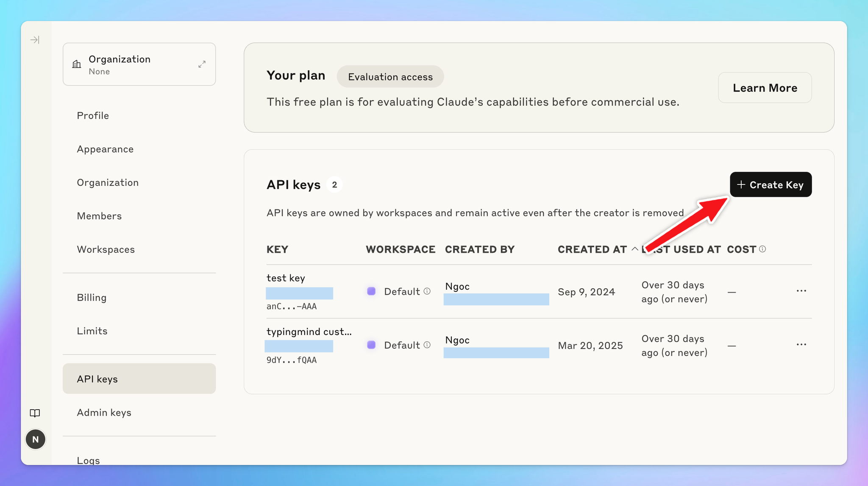The height and width of the screenshot is (486, 868).
Task: Open three-dot menu for typingmind key
Action: point(801,344)
